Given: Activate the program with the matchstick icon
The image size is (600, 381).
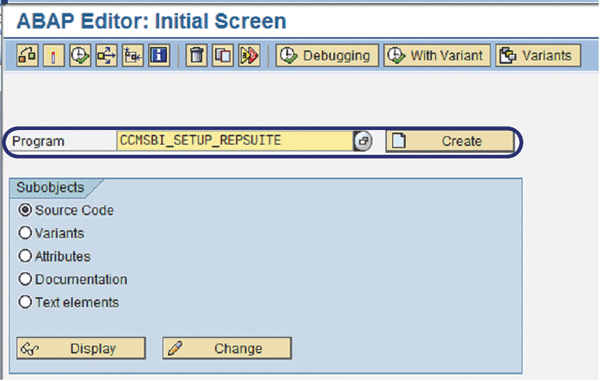Looking at the screenshot, I should (x=54, y=55).
